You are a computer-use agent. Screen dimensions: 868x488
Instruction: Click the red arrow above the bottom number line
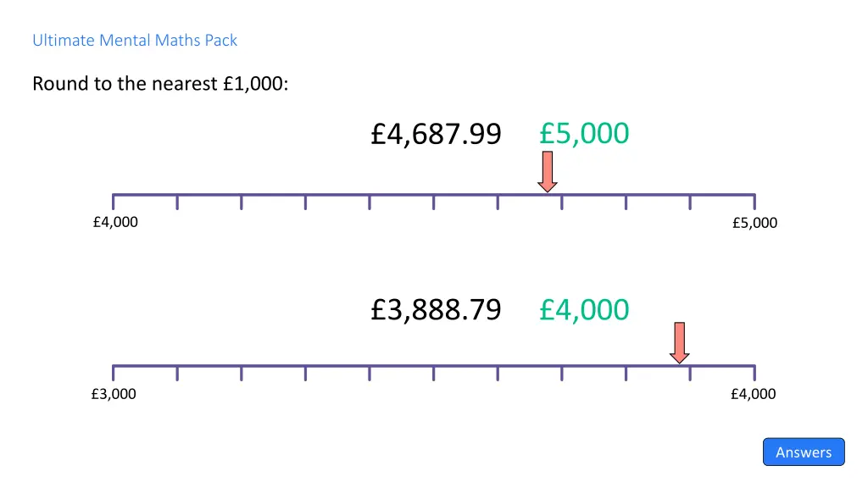pyautogui.click(x=679, y=342)
